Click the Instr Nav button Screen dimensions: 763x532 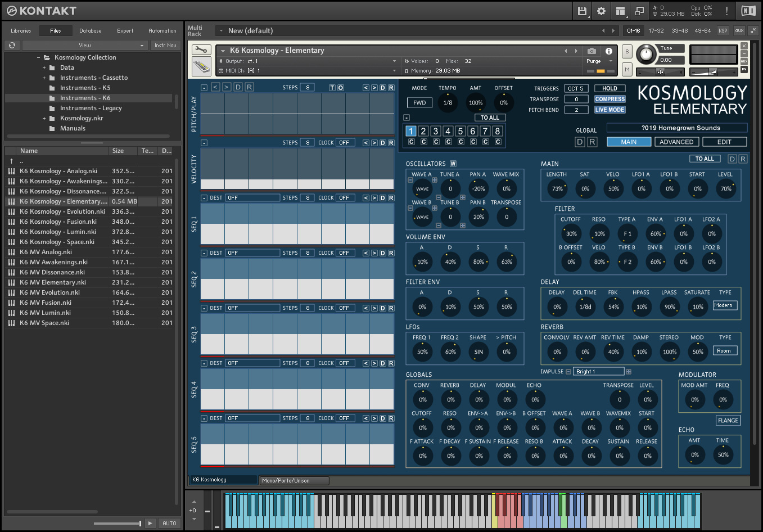(165, 45)
